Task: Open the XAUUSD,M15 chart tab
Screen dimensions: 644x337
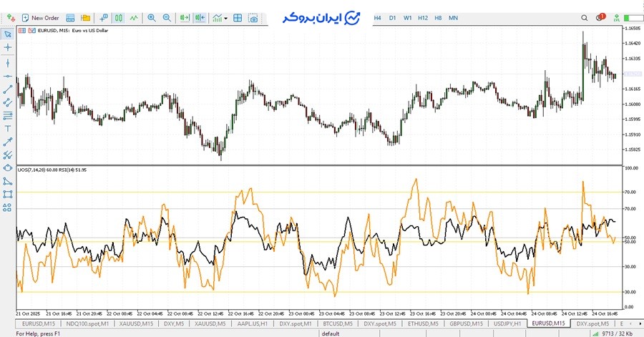Action: 137,323
